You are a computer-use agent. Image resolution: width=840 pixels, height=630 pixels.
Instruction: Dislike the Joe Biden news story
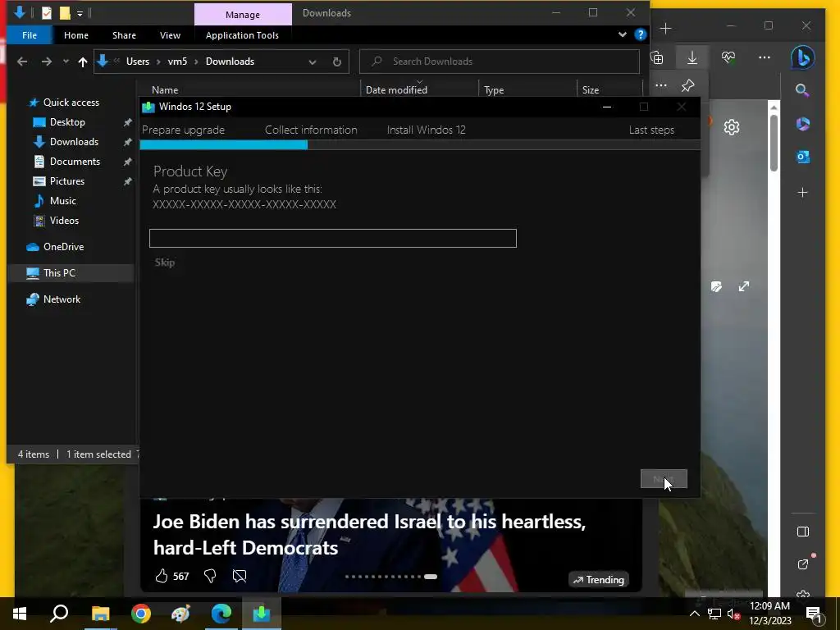tap(210, 576)
